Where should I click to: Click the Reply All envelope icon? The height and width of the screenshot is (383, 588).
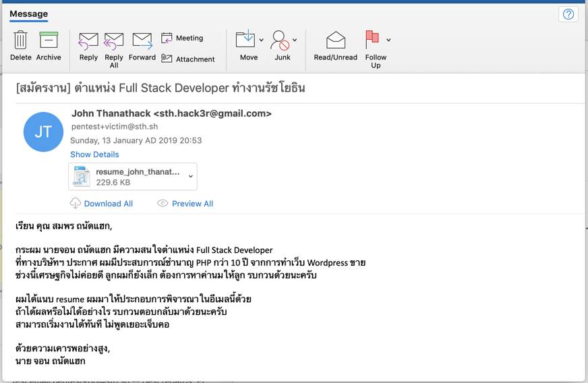(114, 41)
